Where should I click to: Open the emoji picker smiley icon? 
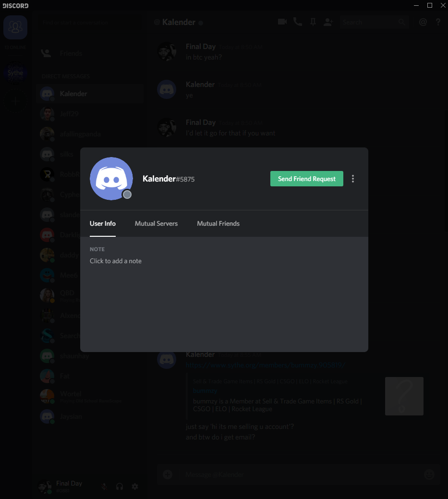pos(429,475)
